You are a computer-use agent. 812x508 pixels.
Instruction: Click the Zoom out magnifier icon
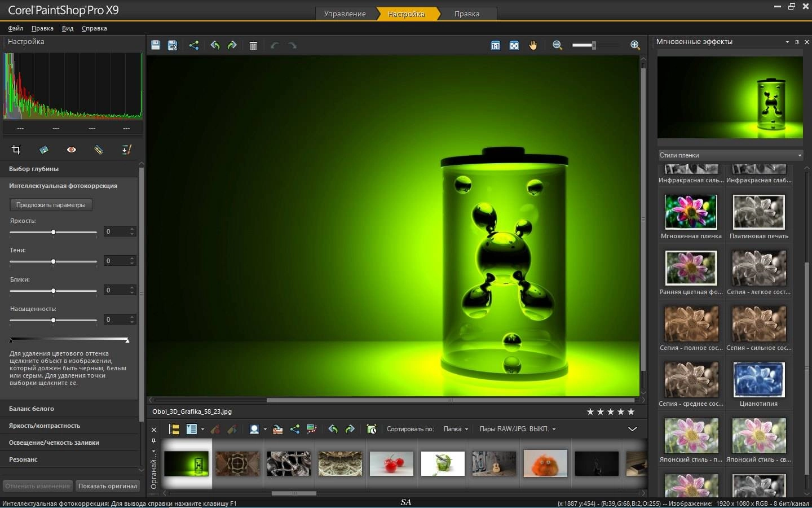[x=558, y=45]
